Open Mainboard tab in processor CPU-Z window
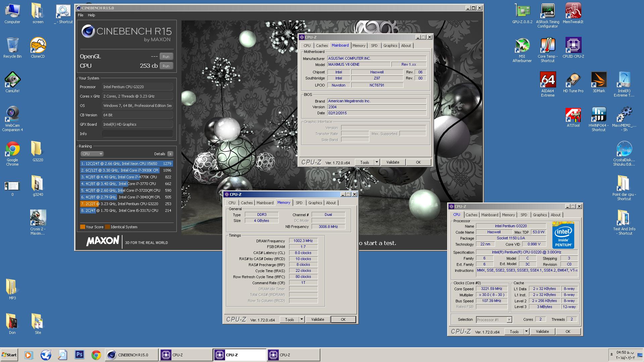Image resolution: width=644 pixels, height=362 pixels. coord(490,215)
